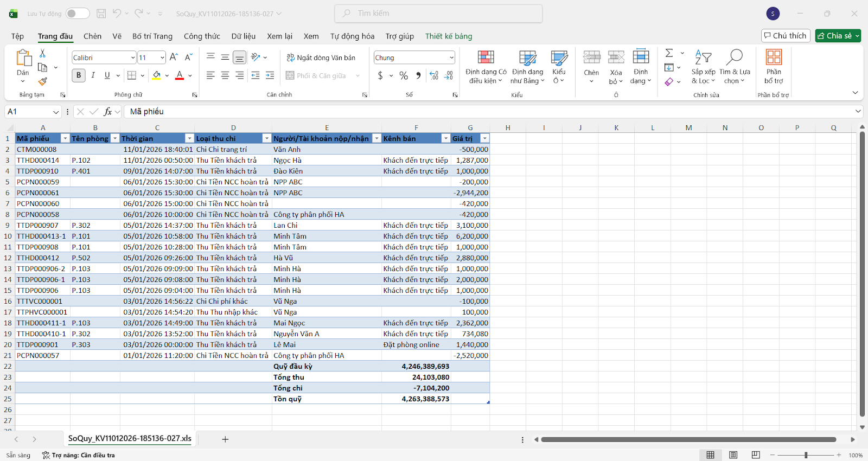
Task: Click the AutoSum sigma icon
Action: point(669,53)
